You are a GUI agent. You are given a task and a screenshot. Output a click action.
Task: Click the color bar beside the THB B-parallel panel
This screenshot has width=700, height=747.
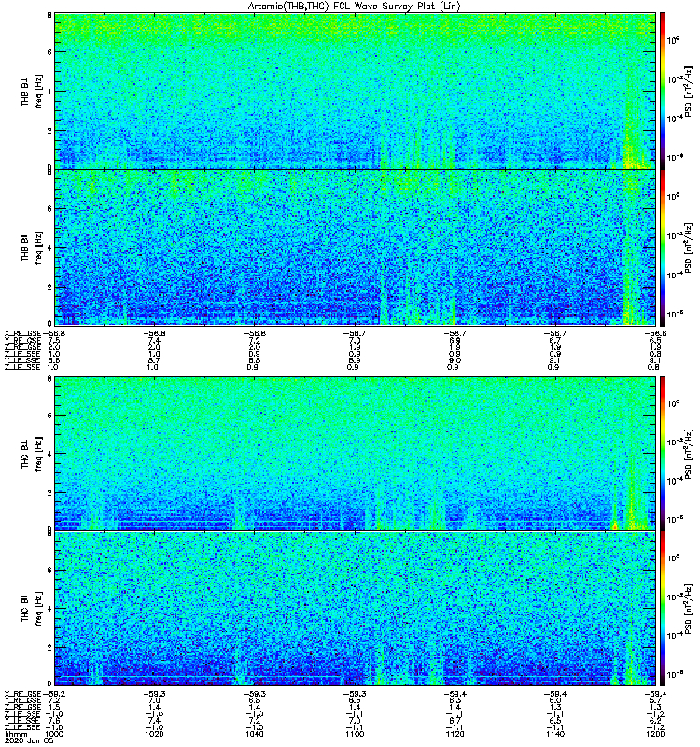[663, 247]
